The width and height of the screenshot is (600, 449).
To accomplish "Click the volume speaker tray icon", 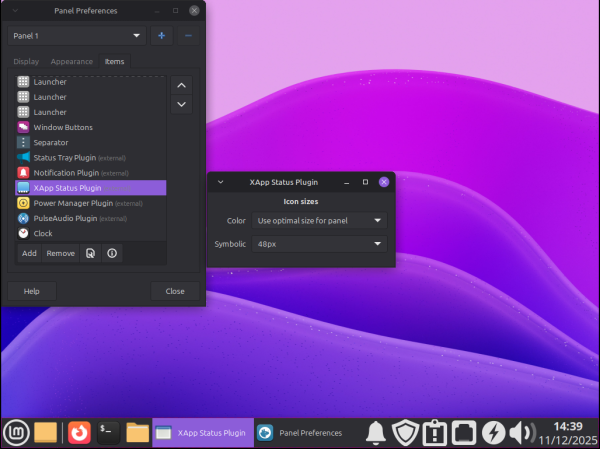I will coord(523,433).
